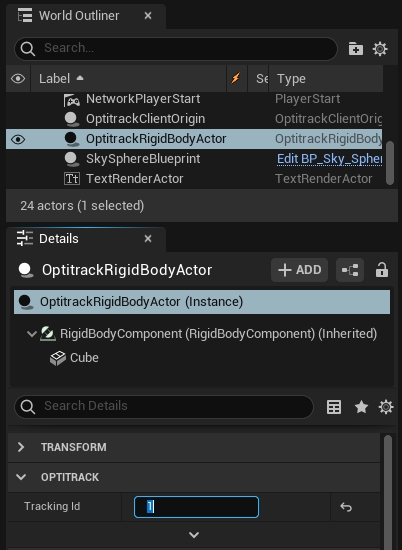This screenshot has width=402, height=550.
Task: Expand the TRANSFORM section
Action: (21, 447)
